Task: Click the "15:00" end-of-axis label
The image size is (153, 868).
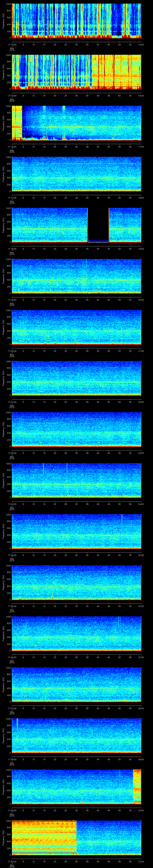Action: click(141, 44)
